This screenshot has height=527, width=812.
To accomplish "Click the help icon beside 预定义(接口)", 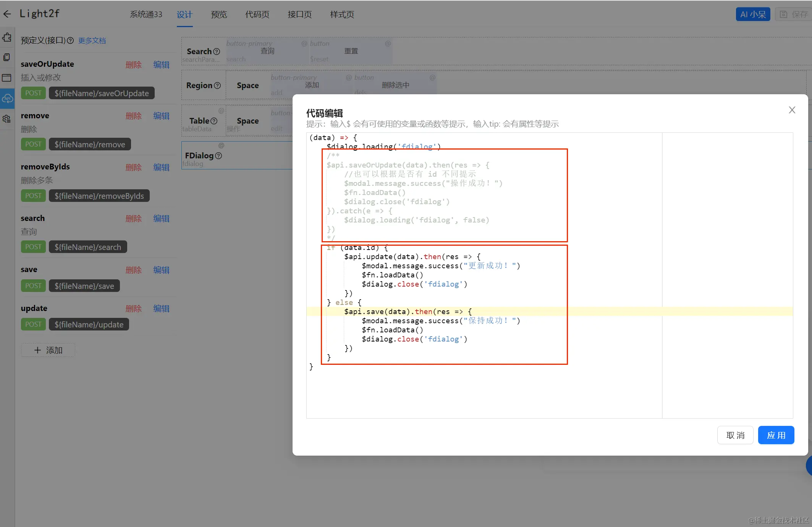I will pos(70,40).
